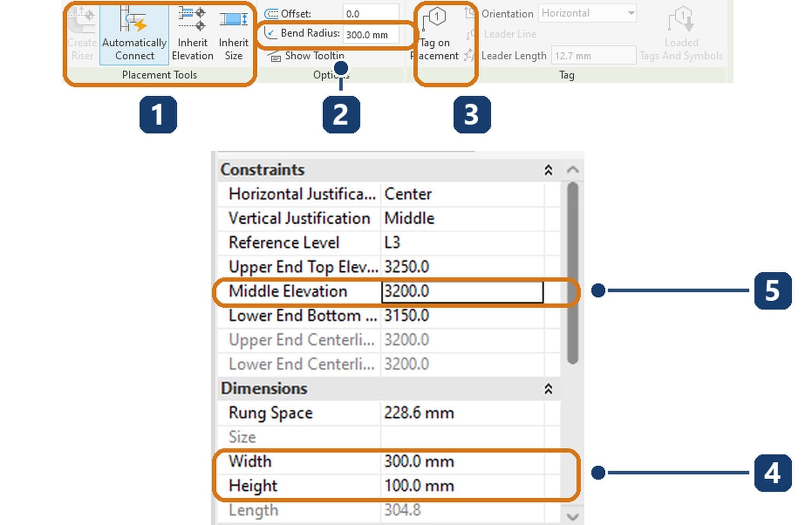Screen dimensions: 812x525
Task: Click the Rung Space label
Action: click(x=270, y=413)
